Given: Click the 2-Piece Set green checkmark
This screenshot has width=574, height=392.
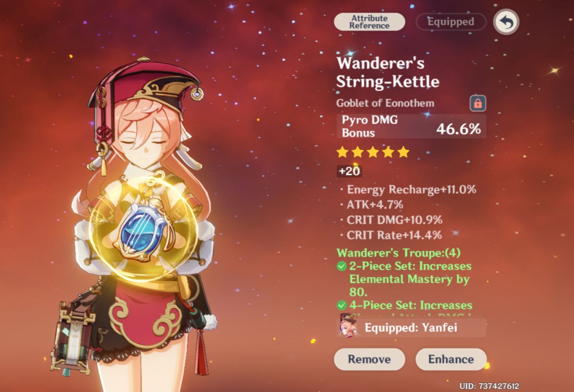Looking at the screenshot, I should point(342,266).
